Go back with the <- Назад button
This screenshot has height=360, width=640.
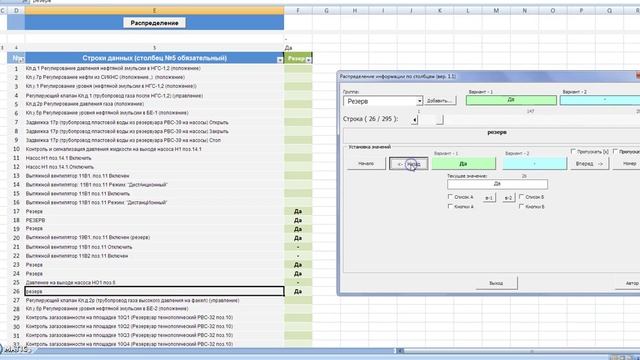(x=409, y=164)
